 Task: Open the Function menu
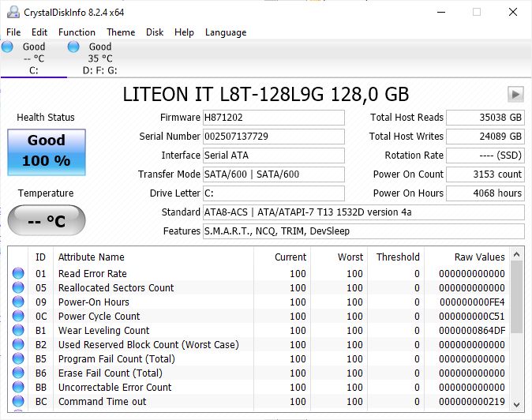(77, 32)
